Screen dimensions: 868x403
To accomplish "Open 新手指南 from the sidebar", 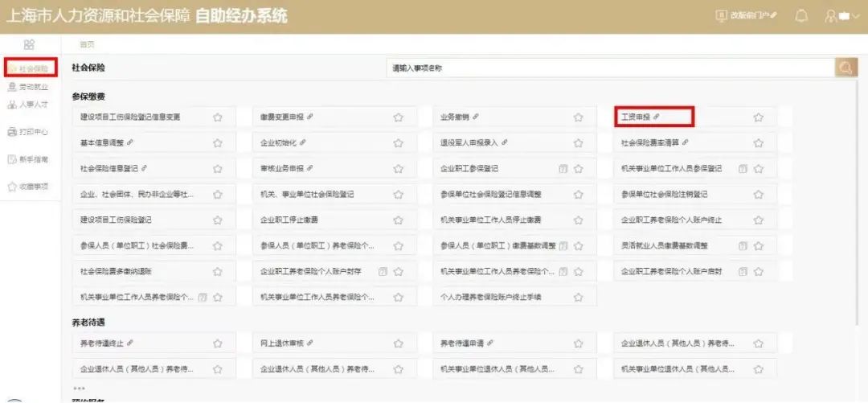I will (x=29, y=159).
